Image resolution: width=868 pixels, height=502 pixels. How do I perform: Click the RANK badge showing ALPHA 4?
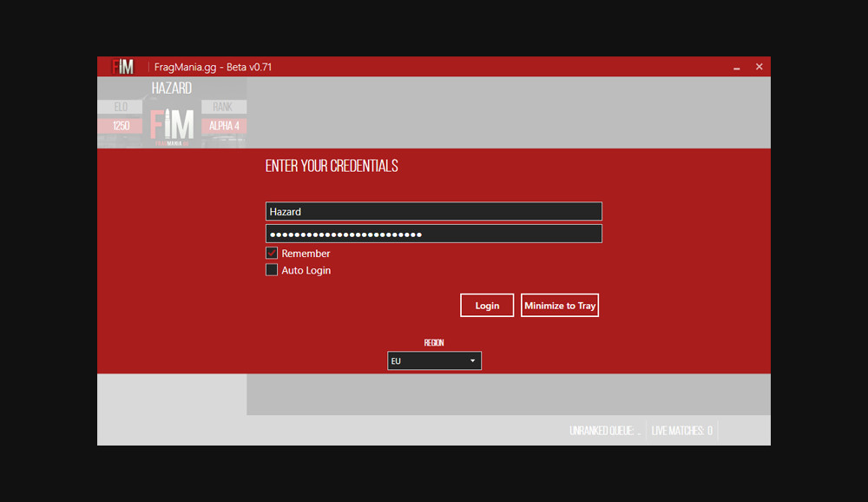[x=224, y=125]
